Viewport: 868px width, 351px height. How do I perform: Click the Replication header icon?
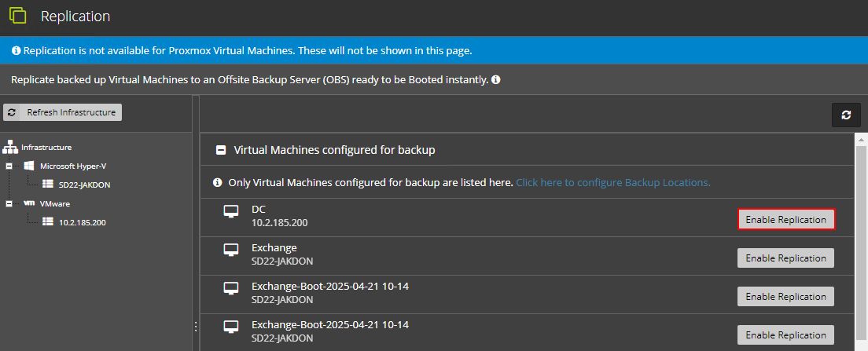click(18, 16)
